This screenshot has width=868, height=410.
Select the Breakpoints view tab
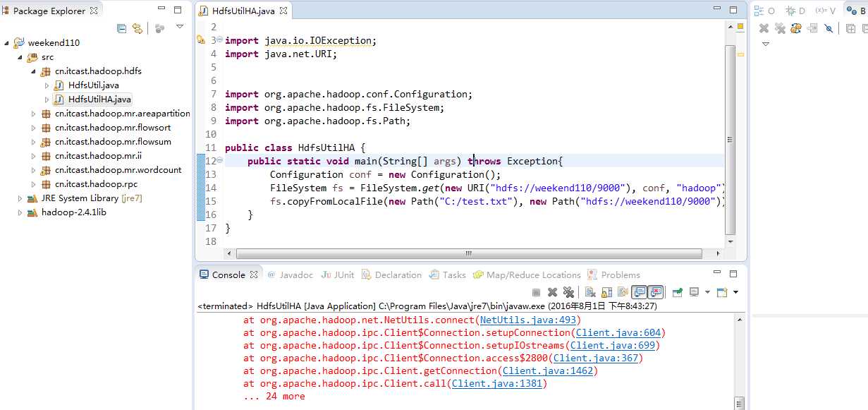[856, 11]
